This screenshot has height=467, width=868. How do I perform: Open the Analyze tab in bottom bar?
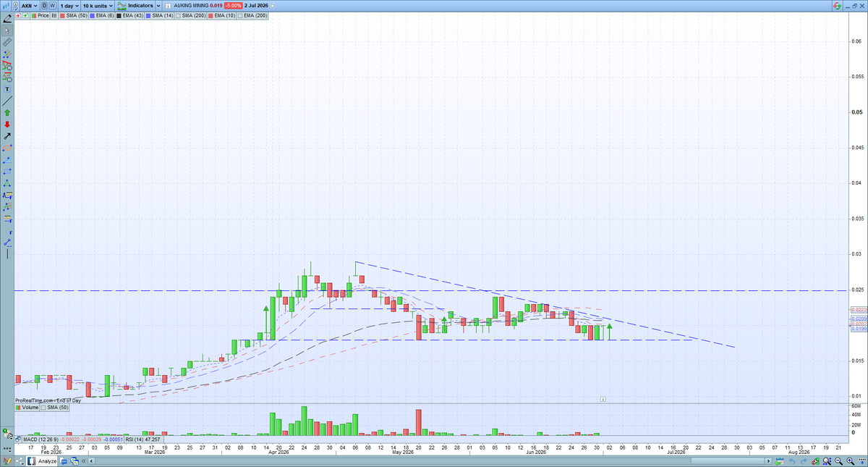[42, 461]
